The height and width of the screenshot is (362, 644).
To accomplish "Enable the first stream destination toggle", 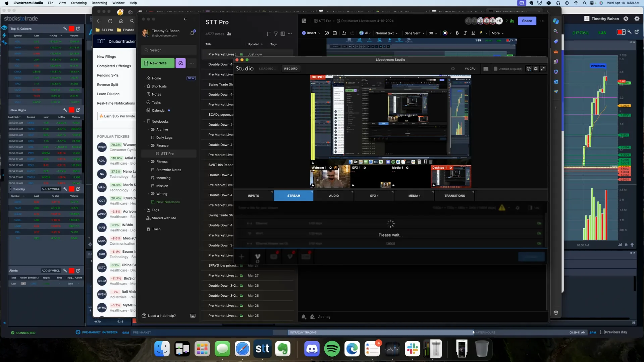I will tap(539, 223).
